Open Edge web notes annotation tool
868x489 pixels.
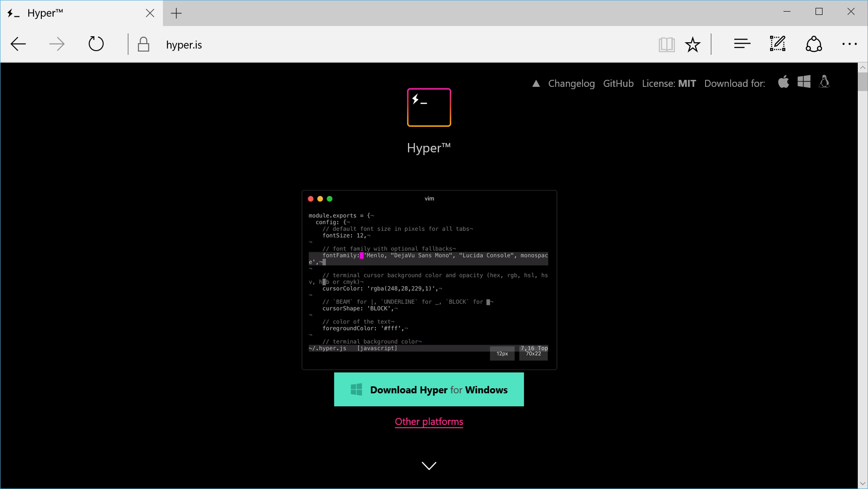click(777, 44)
